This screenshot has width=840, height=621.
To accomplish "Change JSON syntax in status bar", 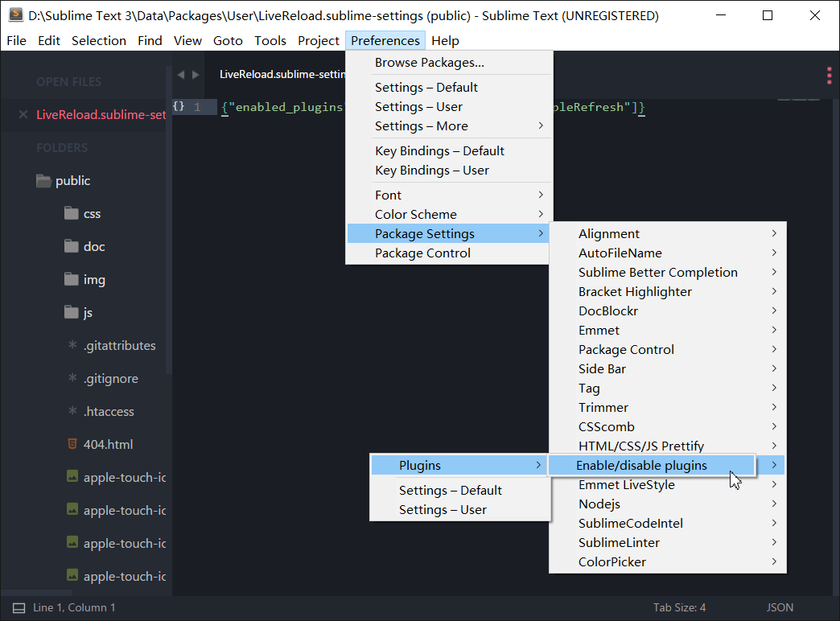I will click(780, 607).
